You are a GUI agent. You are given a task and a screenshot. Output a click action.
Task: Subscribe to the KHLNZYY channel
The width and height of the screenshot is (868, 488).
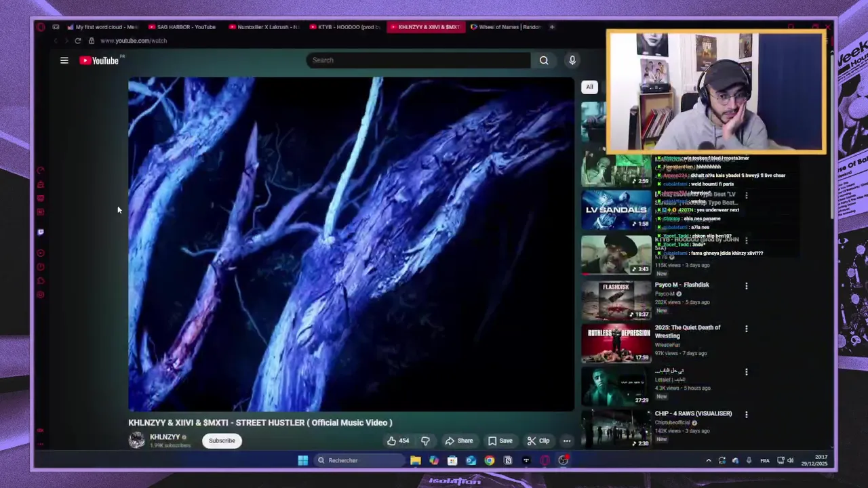coord(222,441)
